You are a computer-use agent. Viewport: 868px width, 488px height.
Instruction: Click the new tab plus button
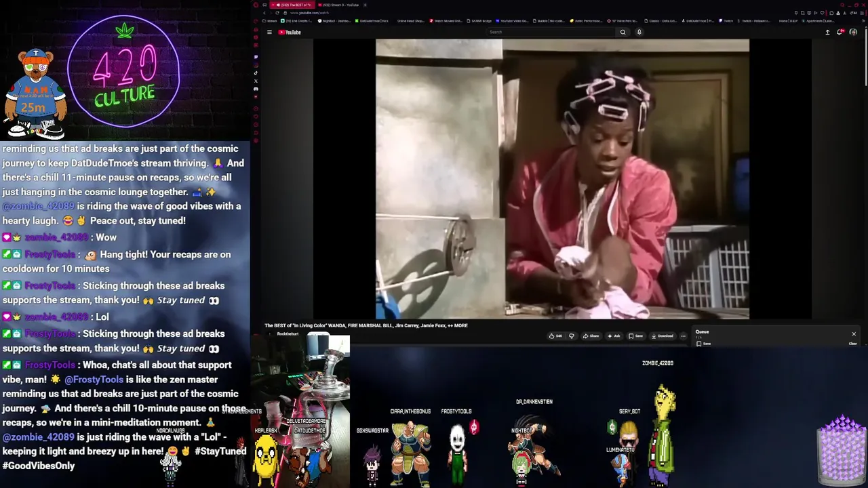coord(366,5)
